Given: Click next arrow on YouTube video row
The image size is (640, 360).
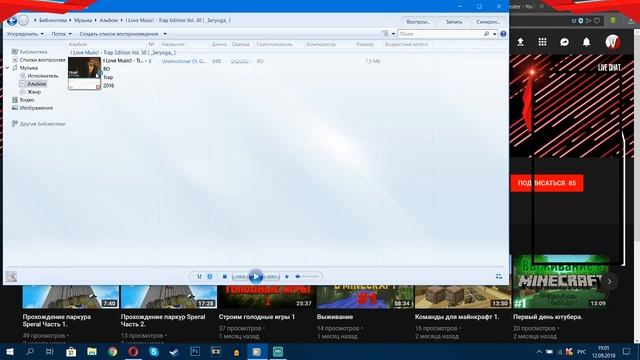Looking at the screenshot, I should click(x=609, y=282).
